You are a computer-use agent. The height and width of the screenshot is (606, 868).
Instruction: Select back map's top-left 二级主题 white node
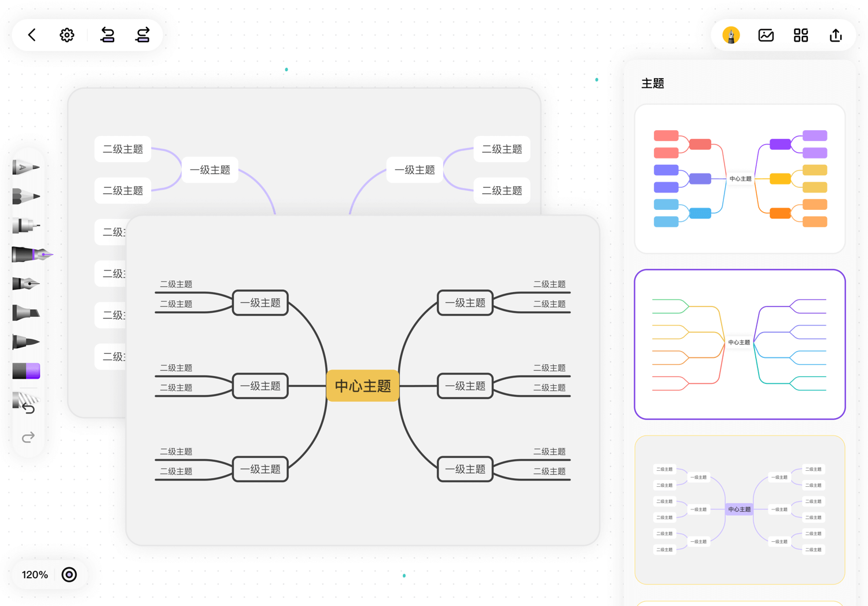pyautogui.click(x=123, y=149)
